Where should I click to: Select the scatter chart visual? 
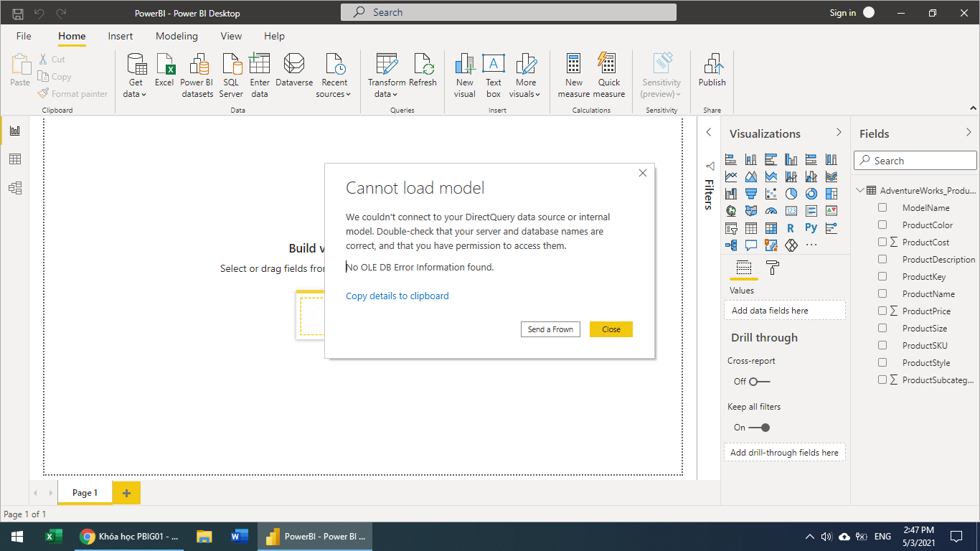(x=771, y=194)
